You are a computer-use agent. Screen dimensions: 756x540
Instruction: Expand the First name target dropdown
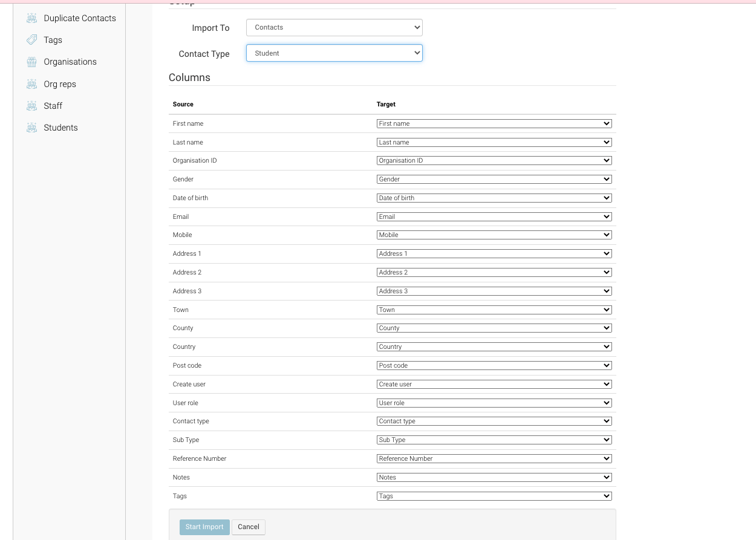(494, 123)
